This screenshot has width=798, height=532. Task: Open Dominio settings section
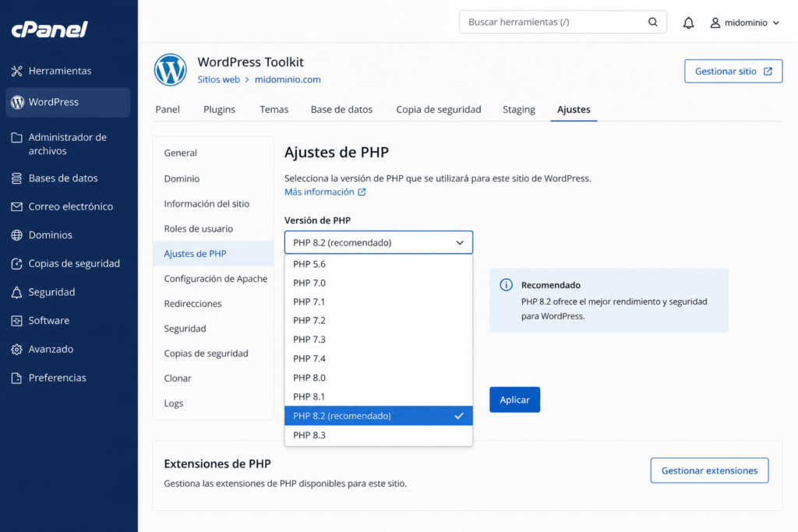214,178
